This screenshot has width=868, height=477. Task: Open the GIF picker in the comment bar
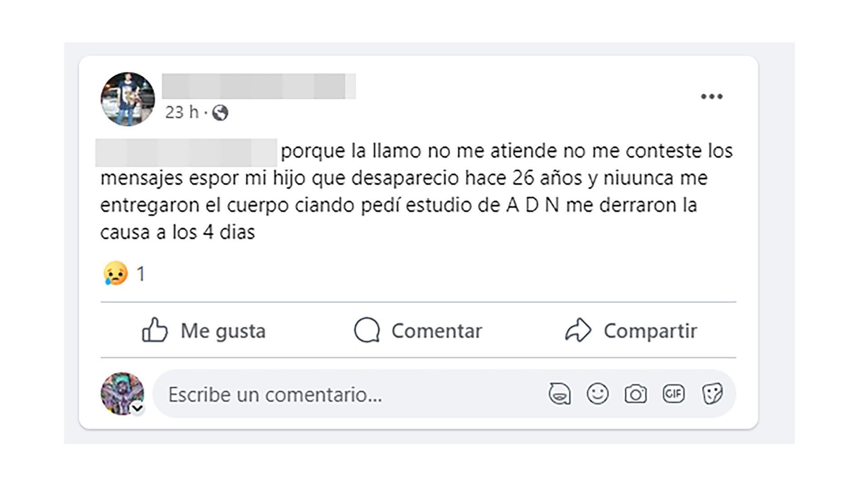coord(675,394)
